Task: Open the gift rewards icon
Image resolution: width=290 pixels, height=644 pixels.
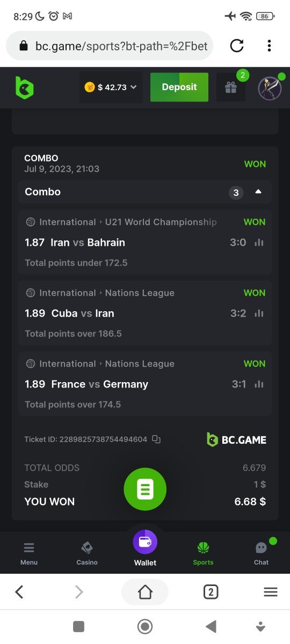Action: [231, 87]
